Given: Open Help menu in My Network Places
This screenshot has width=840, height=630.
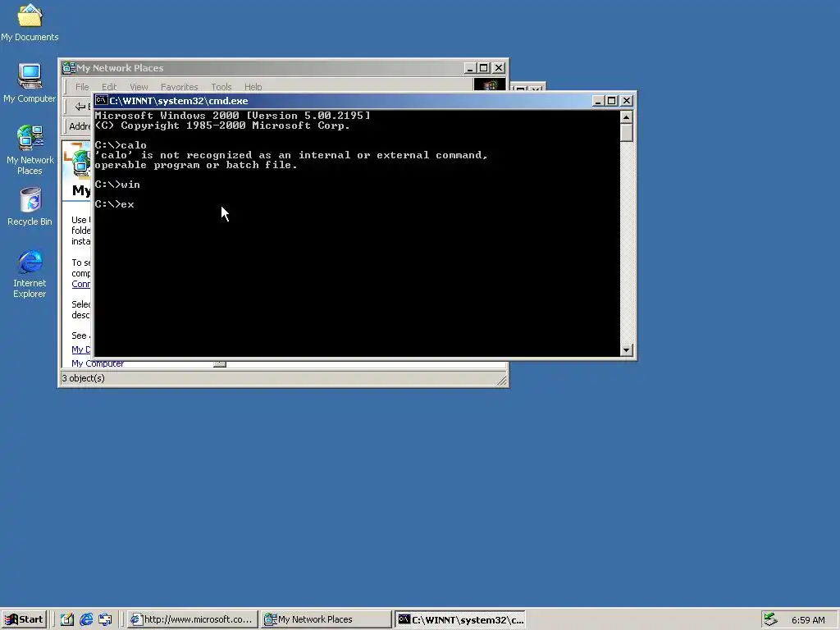Looking at the screenshot, I should pos(253,87).
